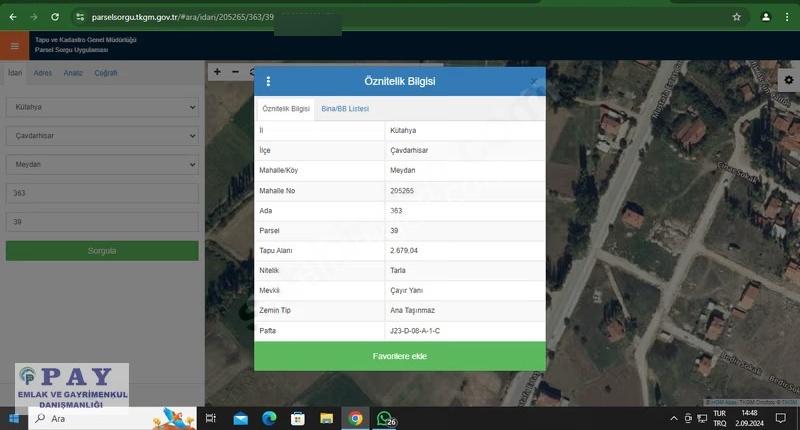Screen dimensions: 800x430
Task: Open Microsoft Edge from the taskbar
Action: click(x=269, y=419)
